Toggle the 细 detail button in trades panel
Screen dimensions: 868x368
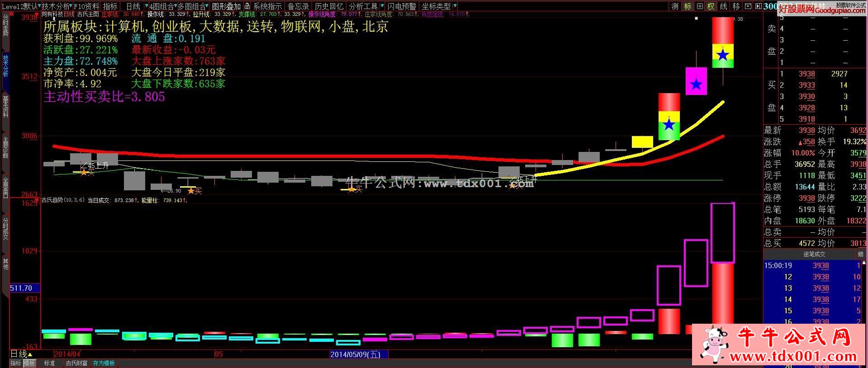pos(860,255)
